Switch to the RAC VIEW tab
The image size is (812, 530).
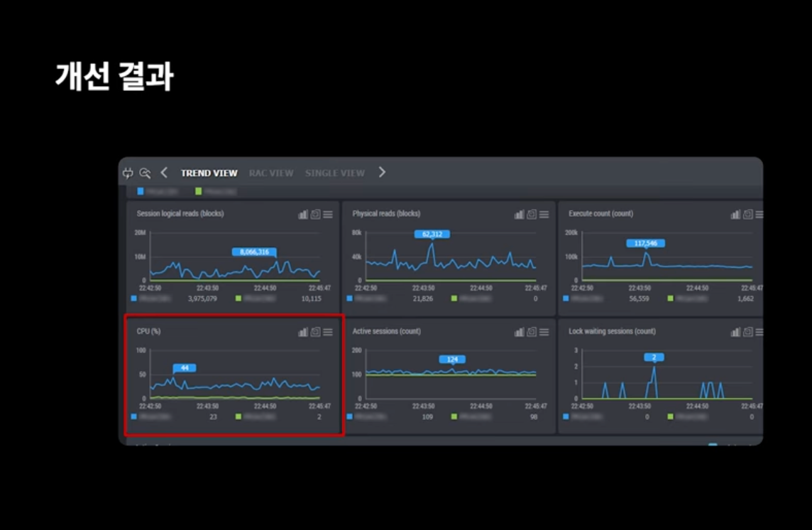coord(271,173)
